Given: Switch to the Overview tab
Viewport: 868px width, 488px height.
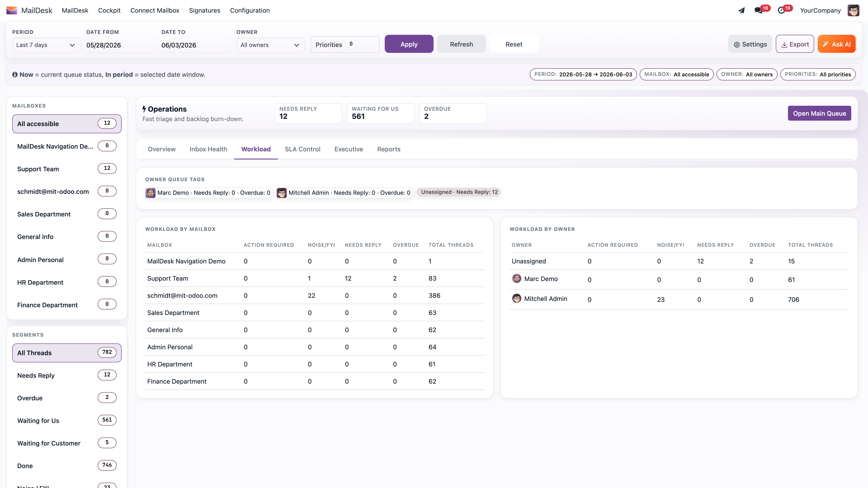Looking at the screenshot, I should [x=162, y=149].
